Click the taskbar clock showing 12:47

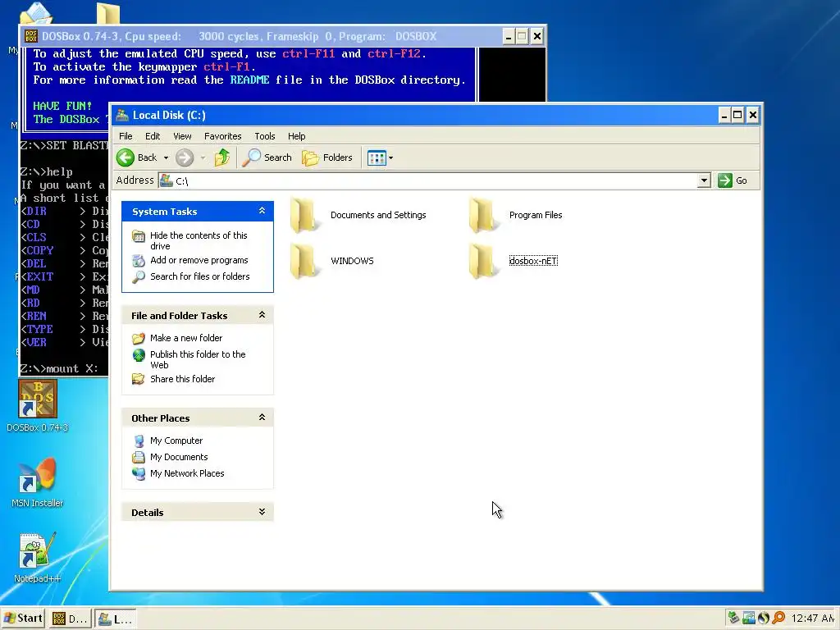[x=813, y=619]
